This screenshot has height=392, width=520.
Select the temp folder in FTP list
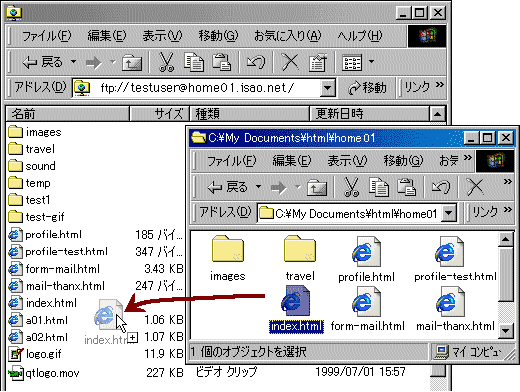coord(29,183)
